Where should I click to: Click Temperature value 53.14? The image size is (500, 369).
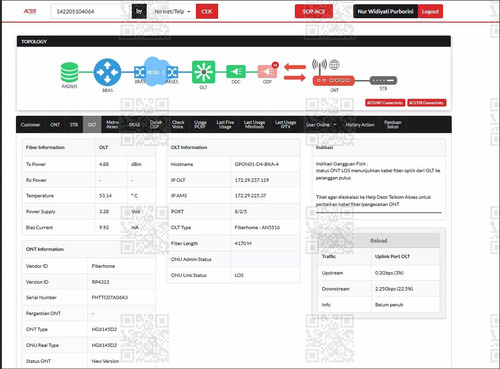(x=105, y=196)
